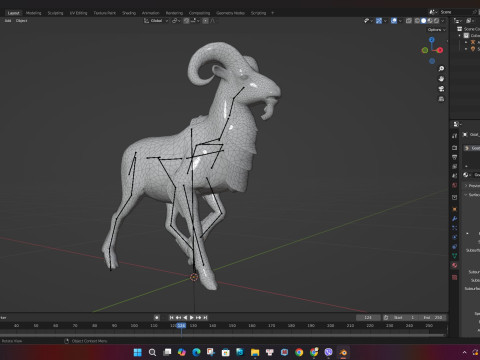
Task: Play the animation forward
Action: 192,317
